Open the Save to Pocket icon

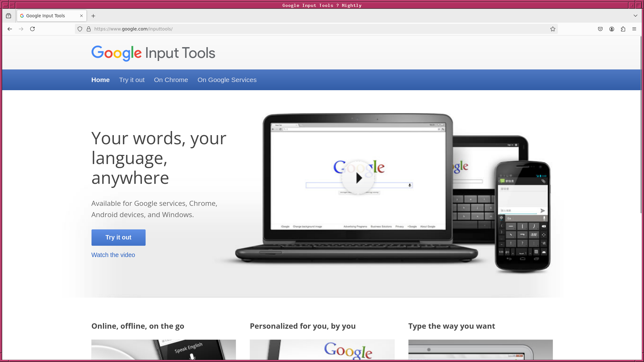coord(600,29)
